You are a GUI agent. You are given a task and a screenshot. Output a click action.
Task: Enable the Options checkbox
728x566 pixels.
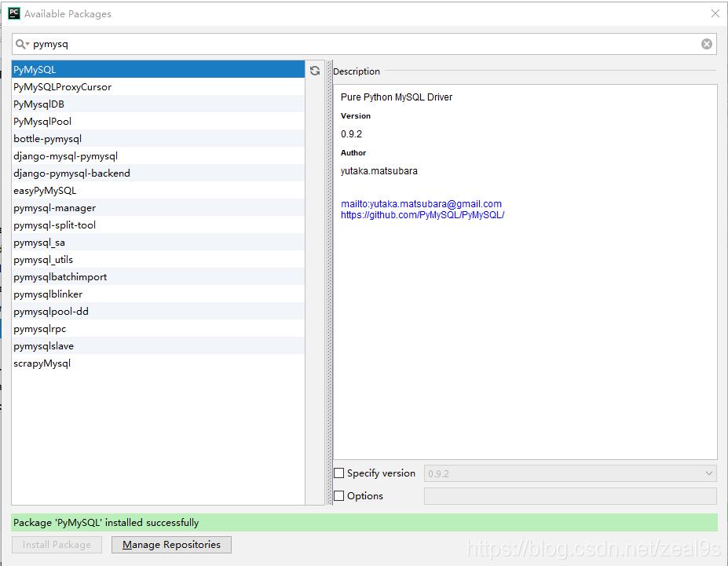[x=338, y=495]
